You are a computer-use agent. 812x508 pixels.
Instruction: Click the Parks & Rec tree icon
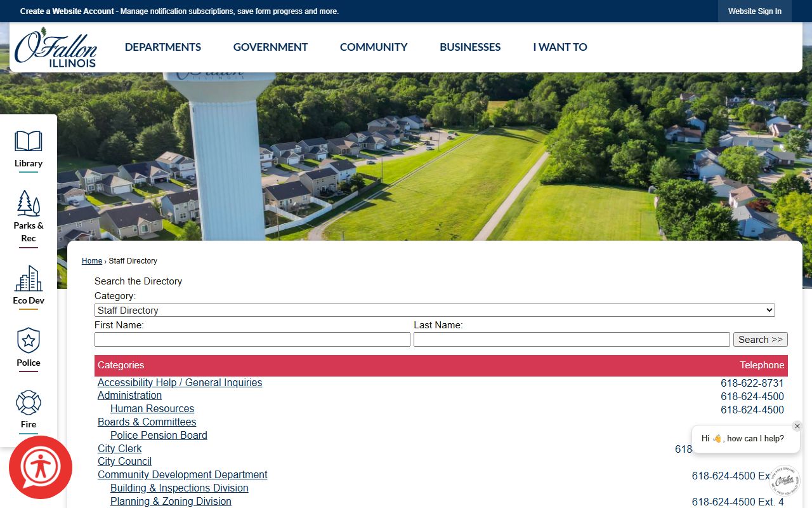[x=29, y=203]
